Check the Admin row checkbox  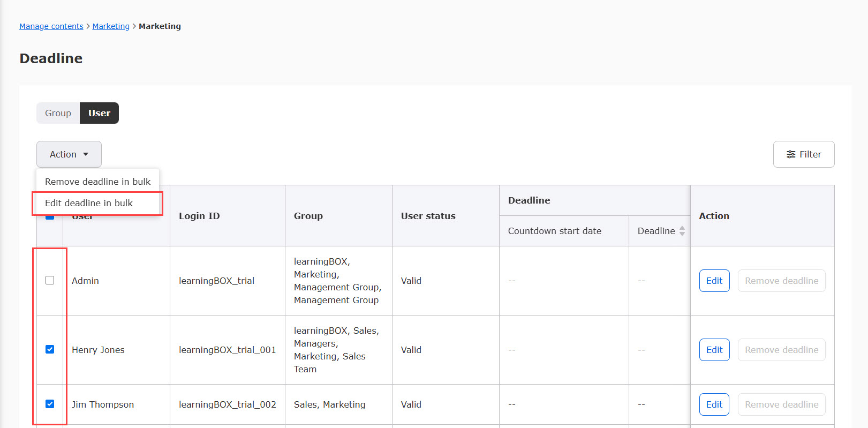[x=50, y=280]
